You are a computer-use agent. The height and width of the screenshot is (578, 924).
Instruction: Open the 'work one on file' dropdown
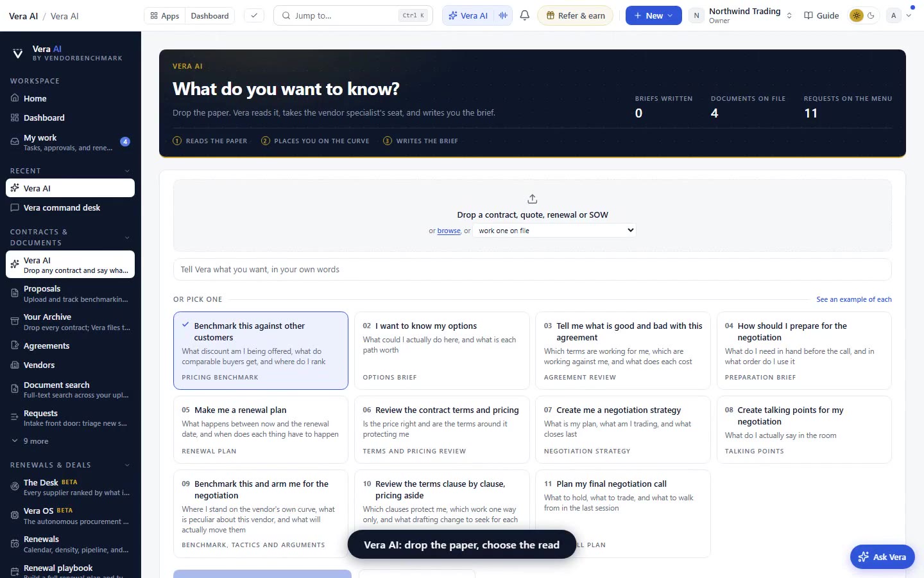[554, 231]
